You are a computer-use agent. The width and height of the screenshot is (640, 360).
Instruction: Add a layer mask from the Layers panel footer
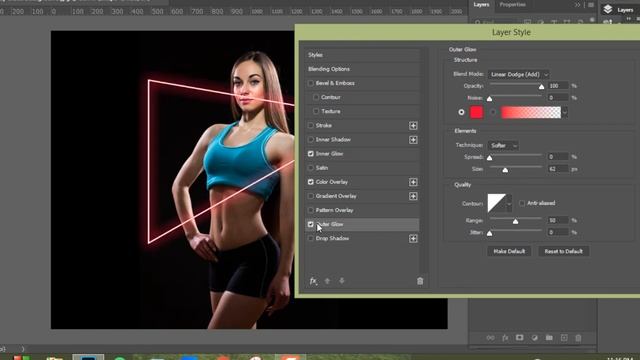click(x=519, y=338)
